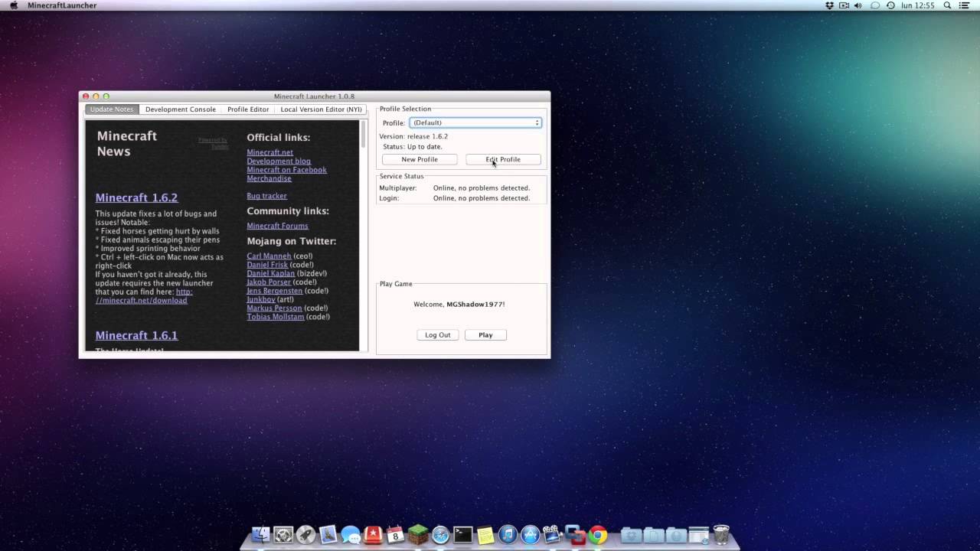Open Markus Persson Twitter link
This screenshot has height=551, width=980.
(274, 308)
